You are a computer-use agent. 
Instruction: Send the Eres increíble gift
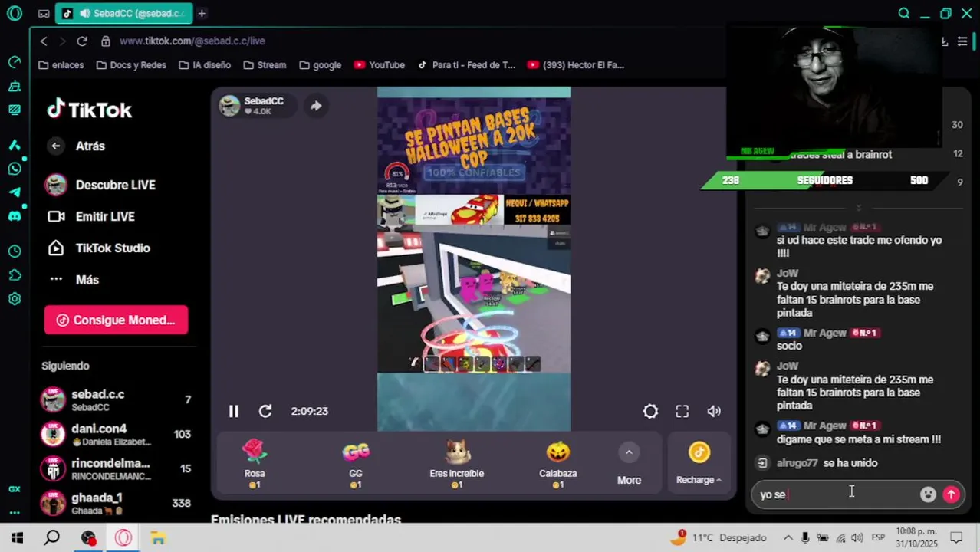coord(457,464)
